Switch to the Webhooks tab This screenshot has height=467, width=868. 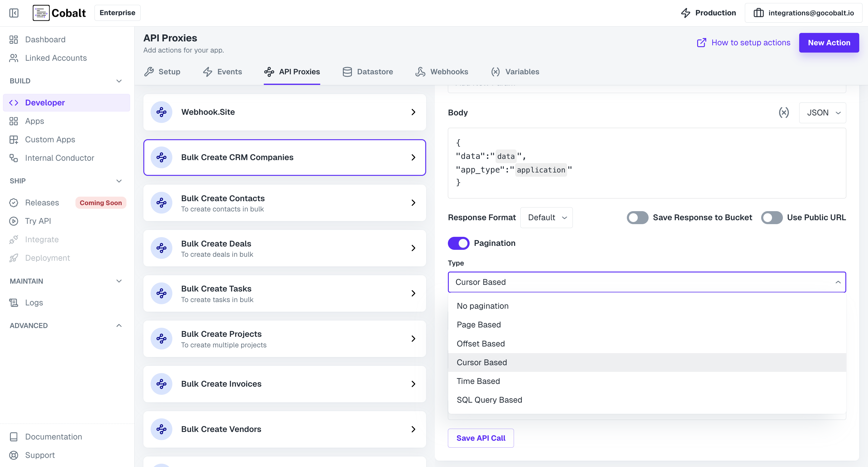click(442, 72)
